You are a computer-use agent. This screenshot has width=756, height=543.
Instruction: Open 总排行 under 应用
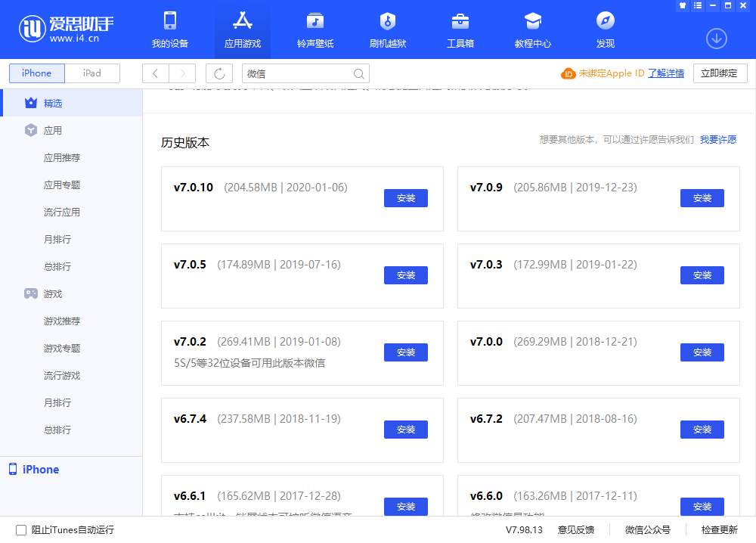click(57, 267)
